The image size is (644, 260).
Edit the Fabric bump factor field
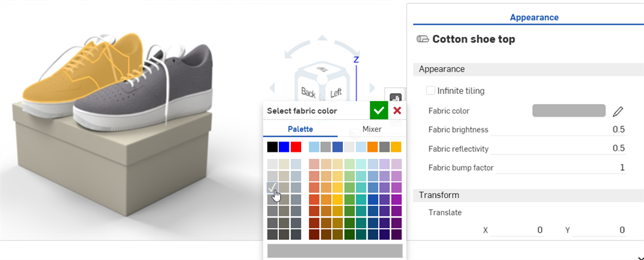[561, 167]
